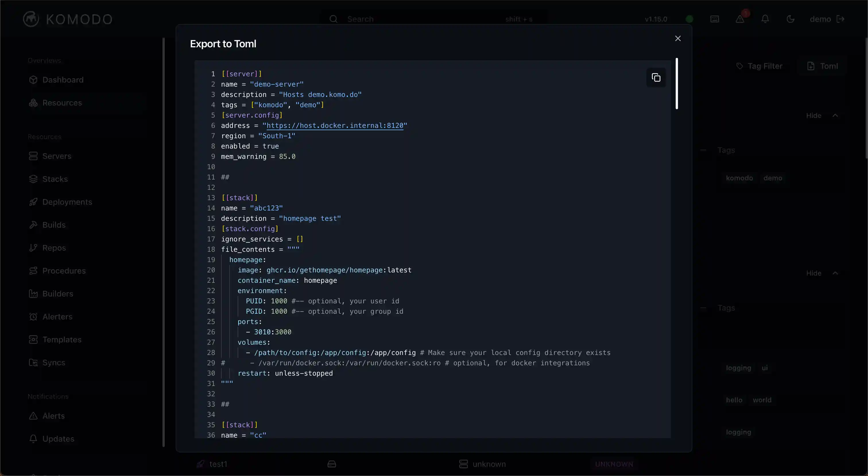The height and width of the screenshot is (476, 868).
Task: Click the green status indicator dot
Action: tap(689, 19)
